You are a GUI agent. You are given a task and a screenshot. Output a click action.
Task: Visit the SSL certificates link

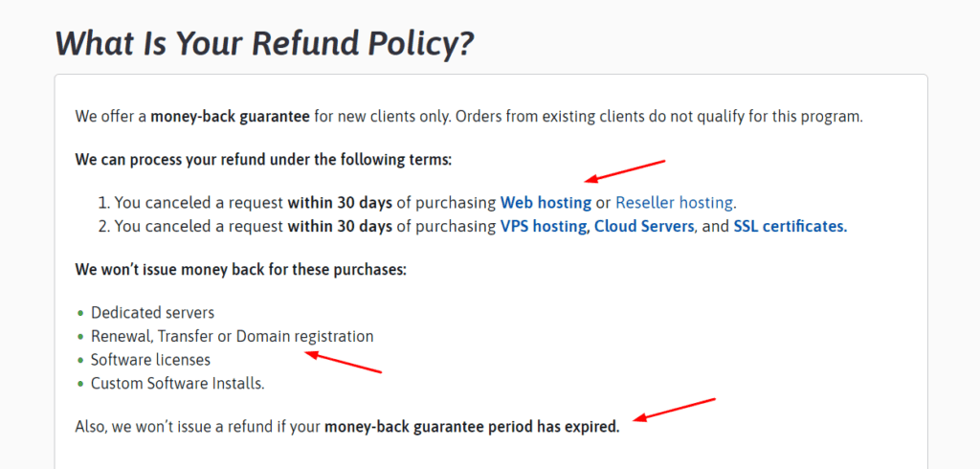[x=790, y=227]
